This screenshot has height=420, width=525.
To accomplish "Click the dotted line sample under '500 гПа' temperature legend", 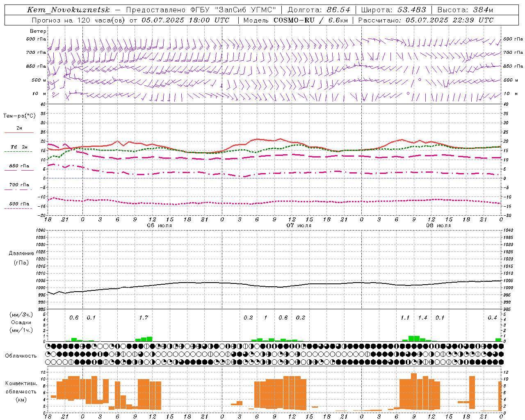I will click(19, 208).
